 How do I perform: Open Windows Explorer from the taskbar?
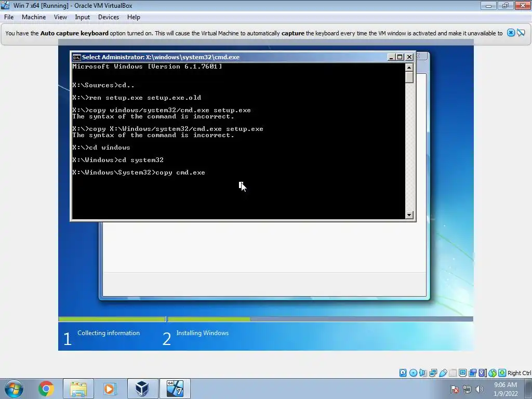(78, 389)
